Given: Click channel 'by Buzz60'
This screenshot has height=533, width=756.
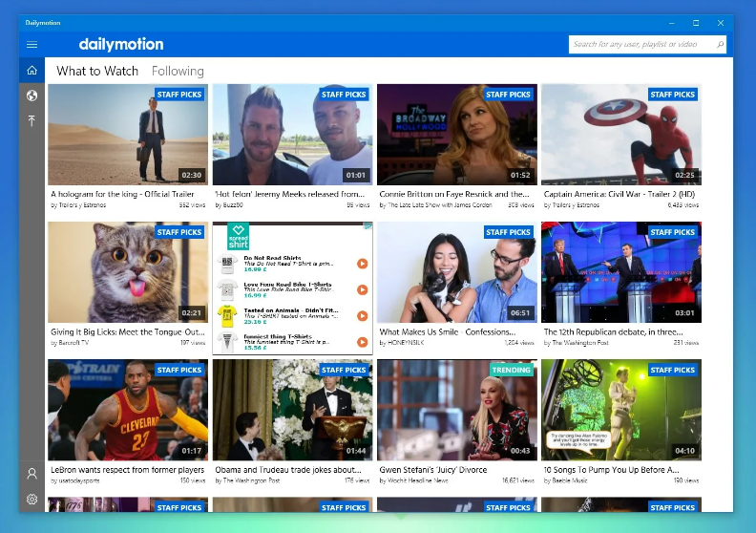Looking at the screenshot, I should (229, 205).
